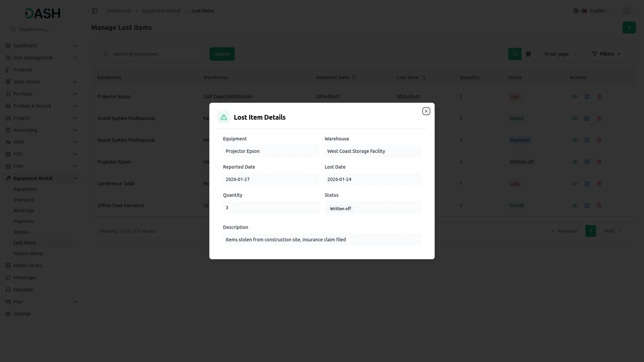Delete the Gulf Coast Projector Epson row
Image resolution: width=644 pixels, height=362 pixels.
(x=599, y=97)
